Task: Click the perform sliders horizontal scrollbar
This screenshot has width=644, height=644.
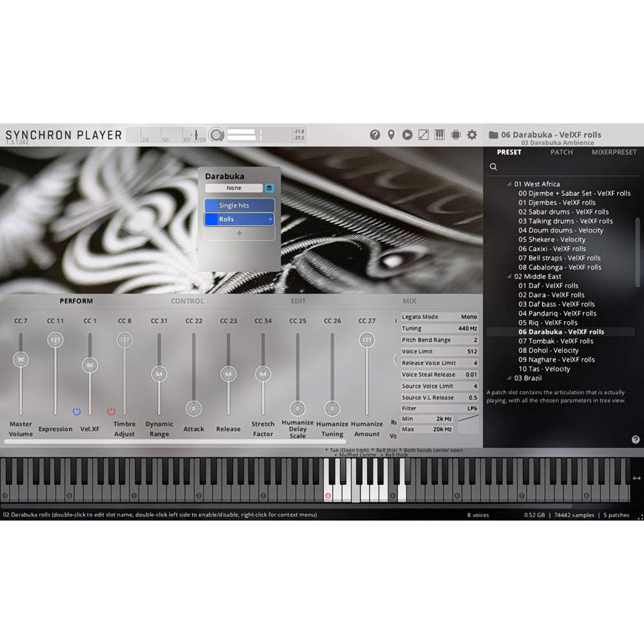Action: [175, 442]
